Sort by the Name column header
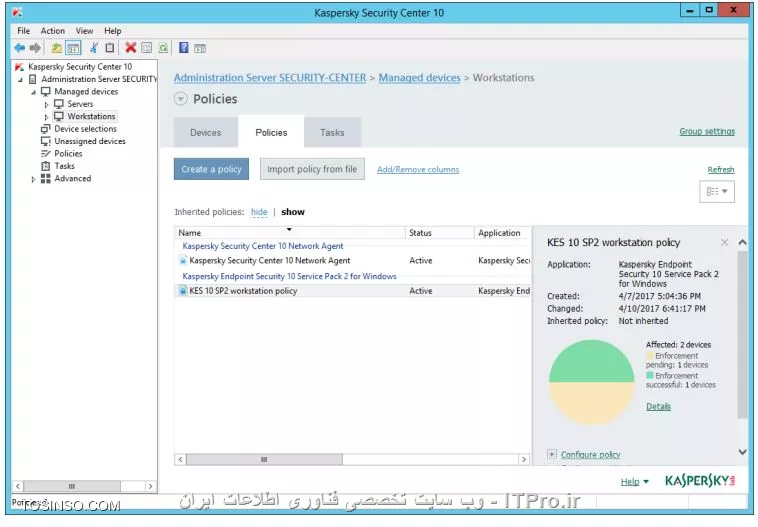The width and height of the screenshot is (758, 527). click(x=289, y=233)
